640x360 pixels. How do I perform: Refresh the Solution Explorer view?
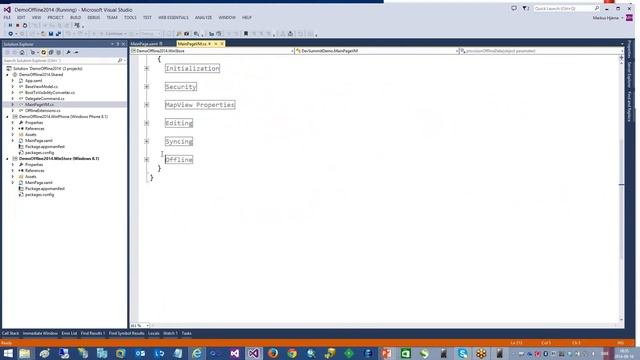44,53
